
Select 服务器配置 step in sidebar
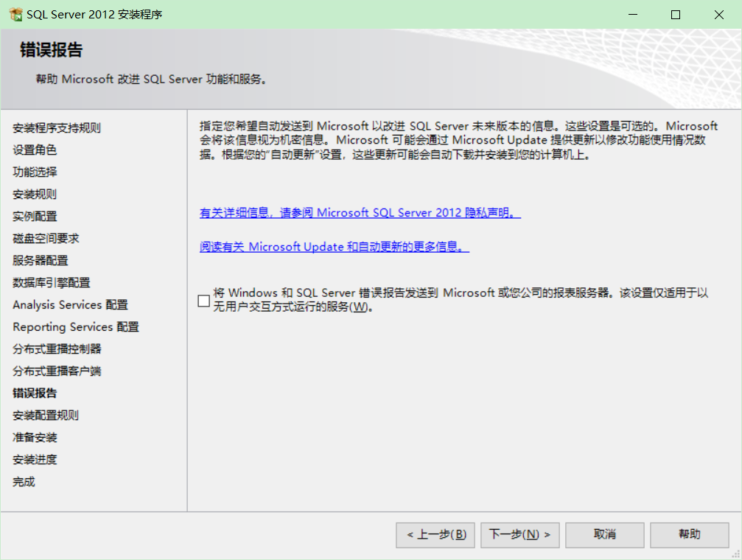(x=41, y=260)
